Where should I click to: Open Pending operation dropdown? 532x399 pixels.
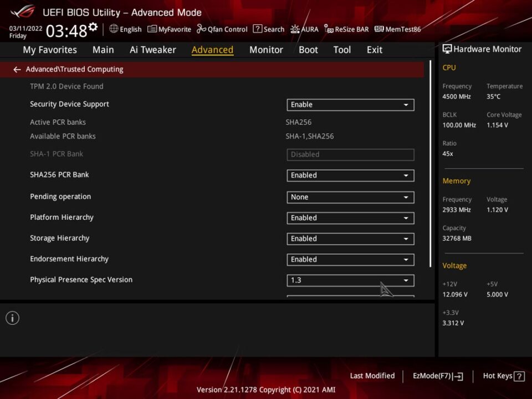(x=350, y=197)
